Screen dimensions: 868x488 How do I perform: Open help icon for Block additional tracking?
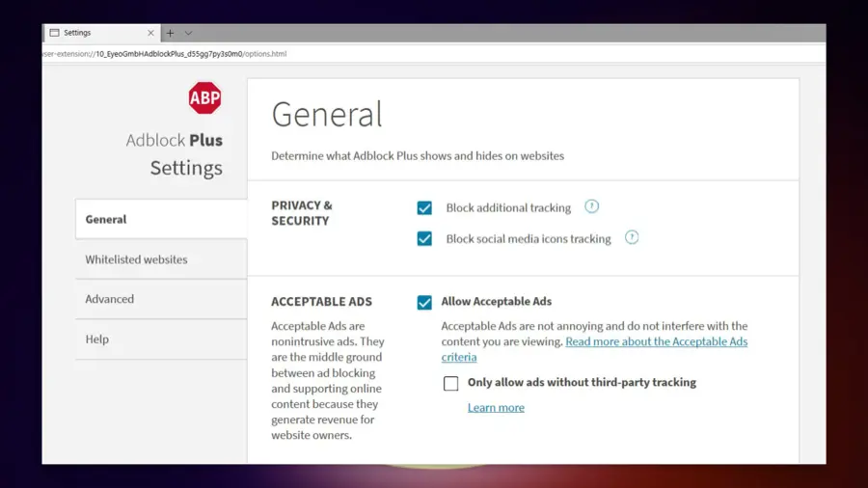(x=592, y=206)
